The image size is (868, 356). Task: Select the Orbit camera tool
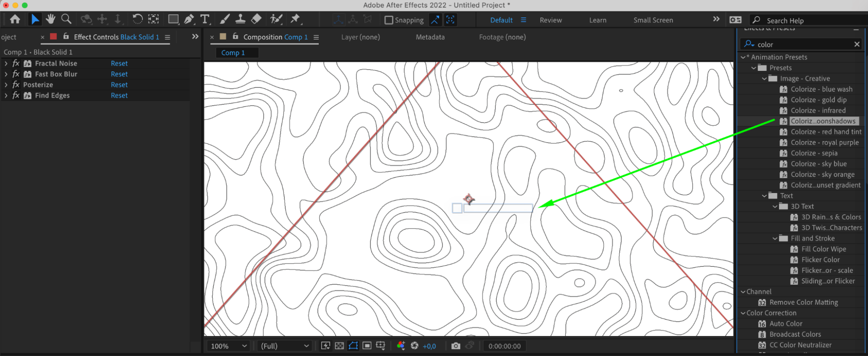coord(86,19)
